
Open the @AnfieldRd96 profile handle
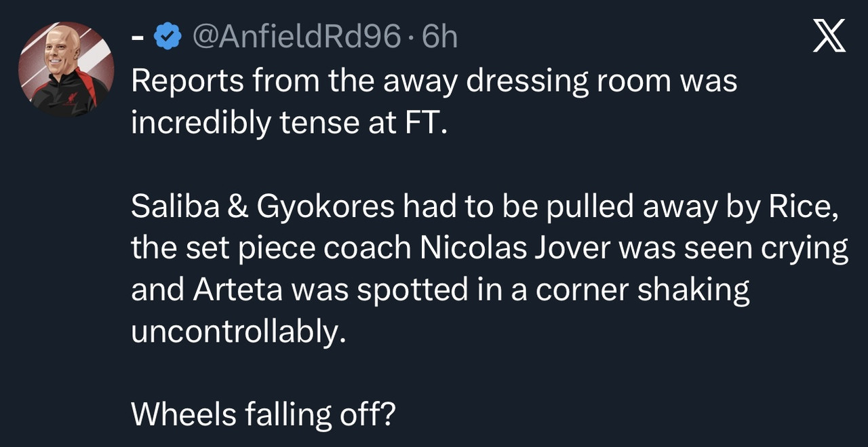pos(298,37)
